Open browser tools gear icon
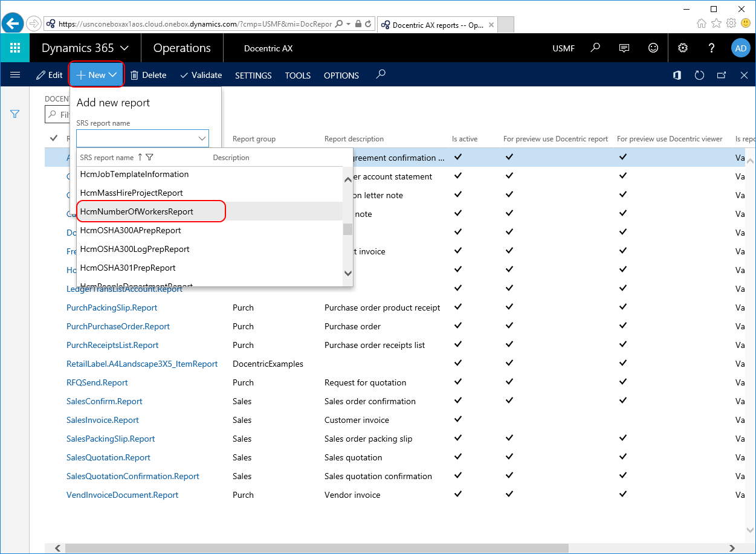This screenshot has width=756, height=554. click(731, 24)
